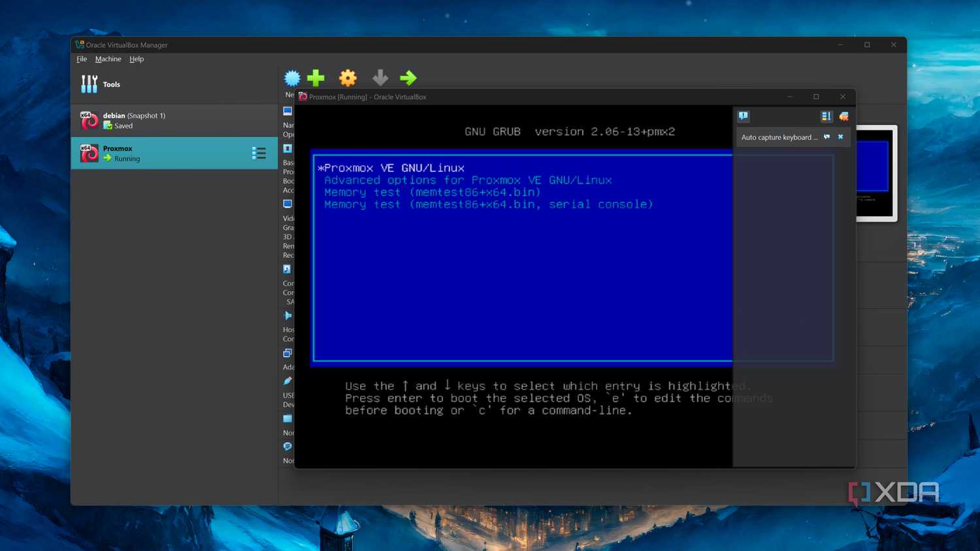
Task: Select the Proxmox running VM in the list
Action: [174, 153]
